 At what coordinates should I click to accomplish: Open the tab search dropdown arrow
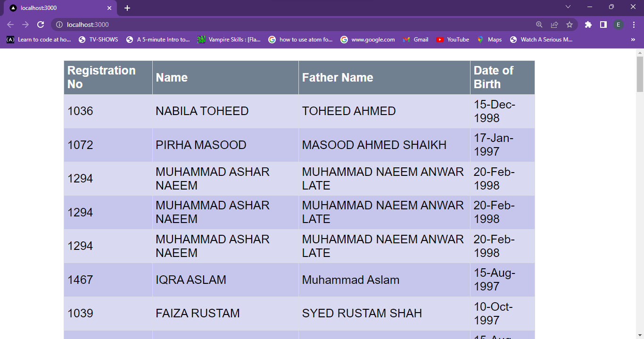(568, 7)
